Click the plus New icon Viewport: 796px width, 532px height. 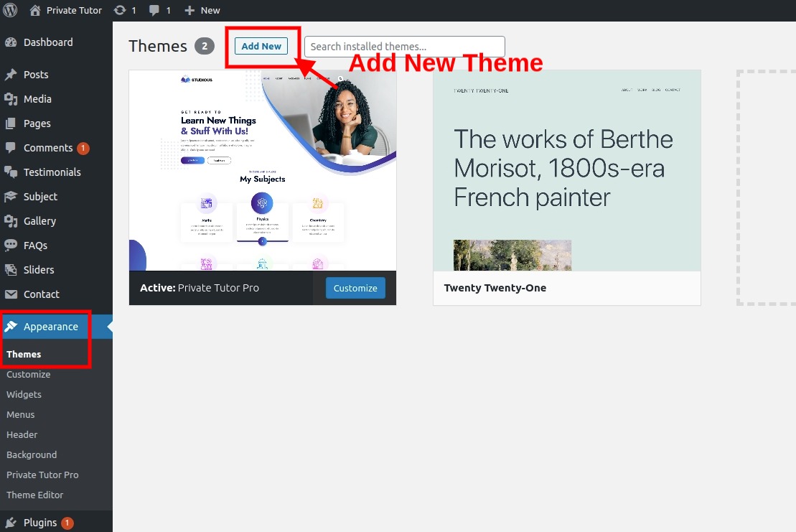189,11
